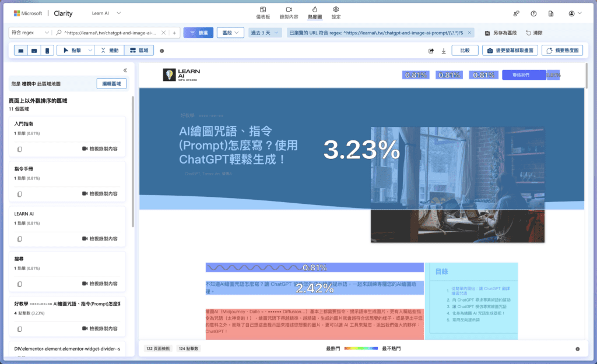
Task: Click the info icon next to 區域
Action: click(x=161, y=51)
